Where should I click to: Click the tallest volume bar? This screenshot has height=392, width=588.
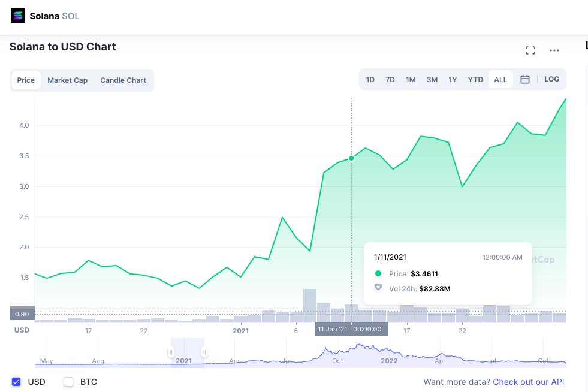click(x=310, y=306)
